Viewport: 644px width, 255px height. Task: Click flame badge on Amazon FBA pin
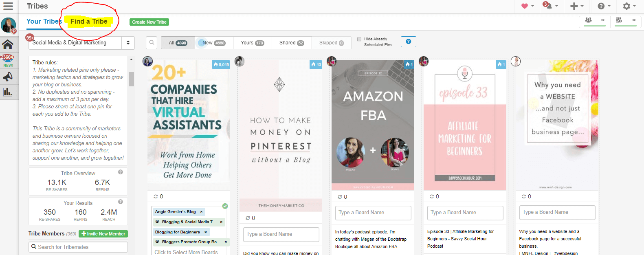pos(409,64)
